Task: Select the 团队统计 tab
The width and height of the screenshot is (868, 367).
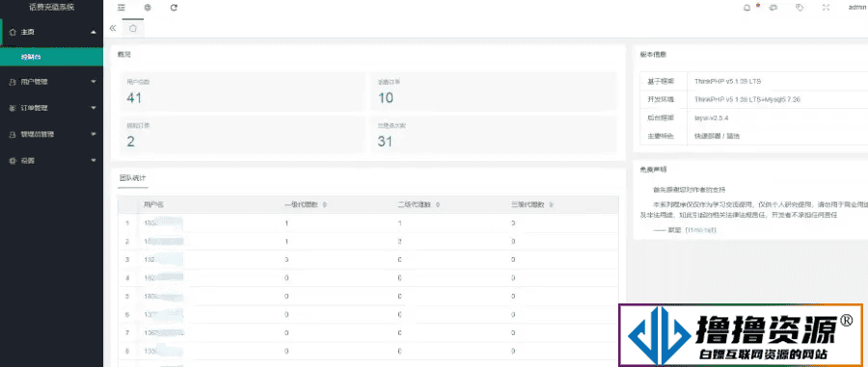Action: (x=132, y=178)
